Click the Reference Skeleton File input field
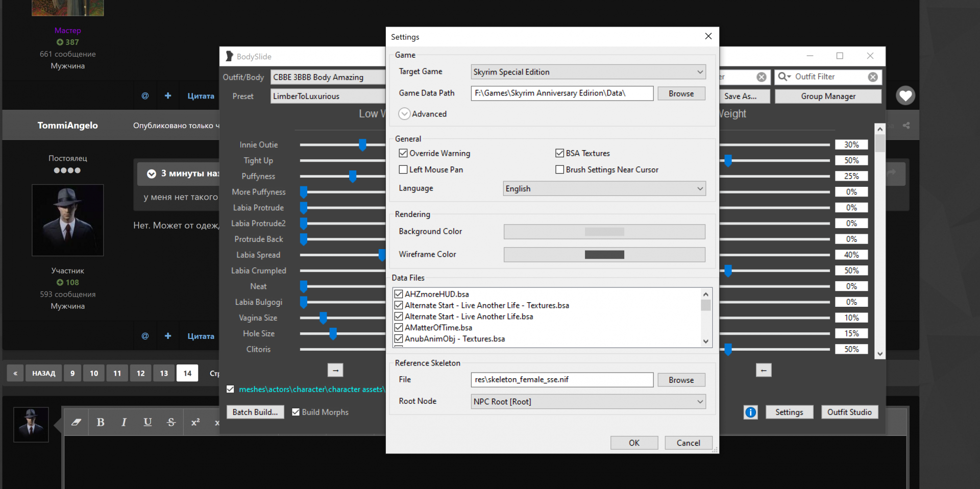The width and height of the screenshot is (980, 489). [x=561, y=380]
